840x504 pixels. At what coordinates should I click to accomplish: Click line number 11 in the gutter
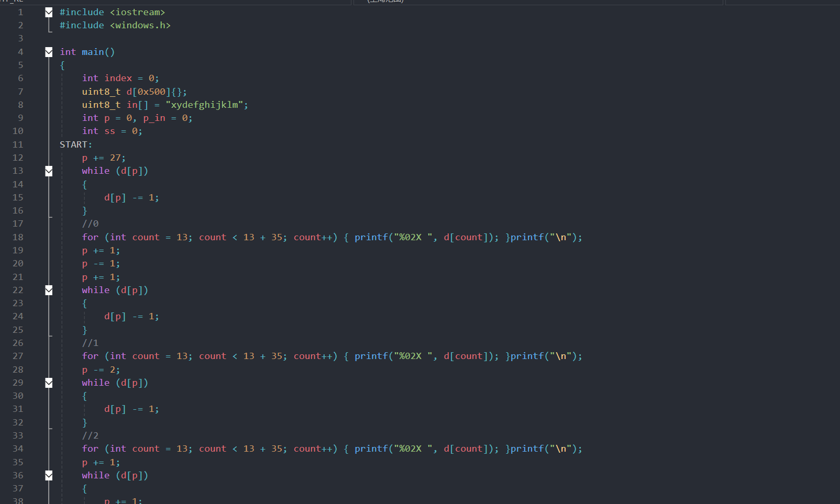[x=18, y=144]
